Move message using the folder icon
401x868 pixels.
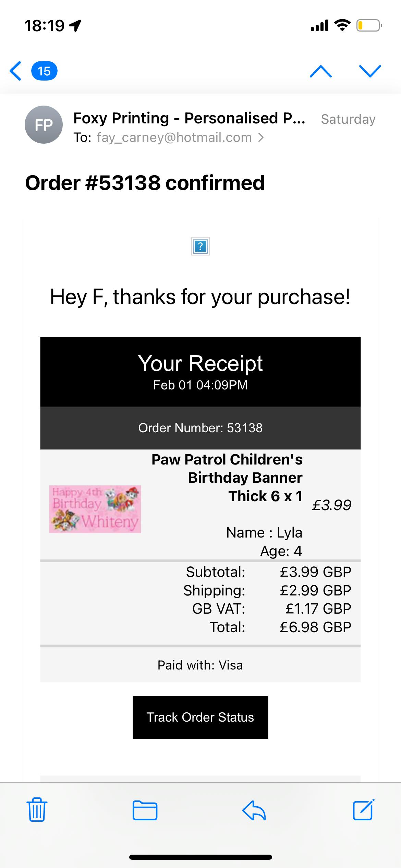145,810
